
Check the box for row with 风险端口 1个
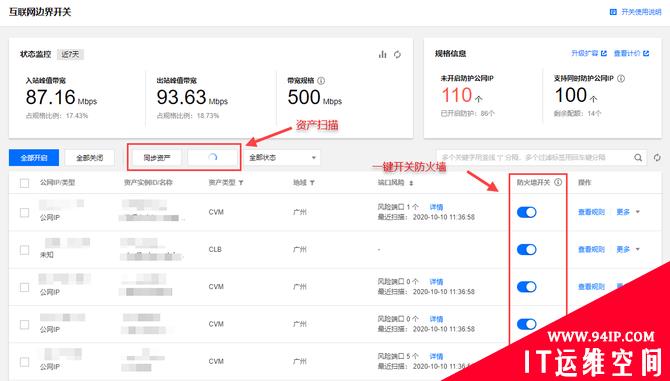click(x=24, y=212)
